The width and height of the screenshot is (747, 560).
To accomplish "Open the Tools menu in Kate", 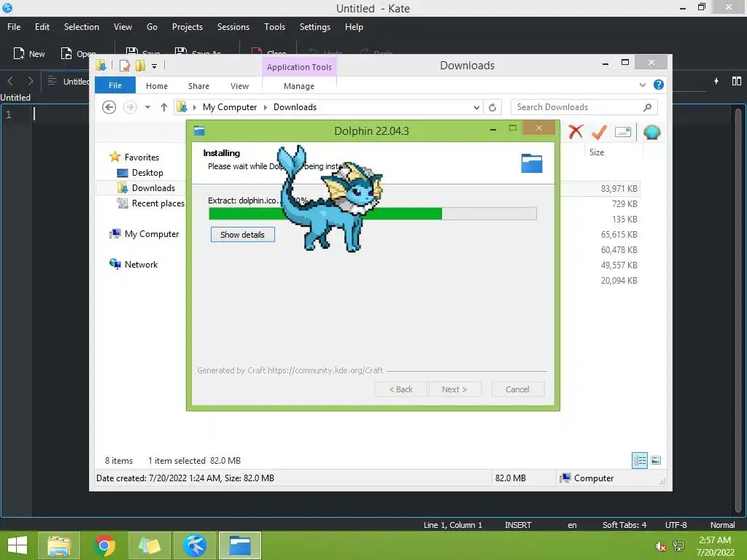I will tap(274, 27).
